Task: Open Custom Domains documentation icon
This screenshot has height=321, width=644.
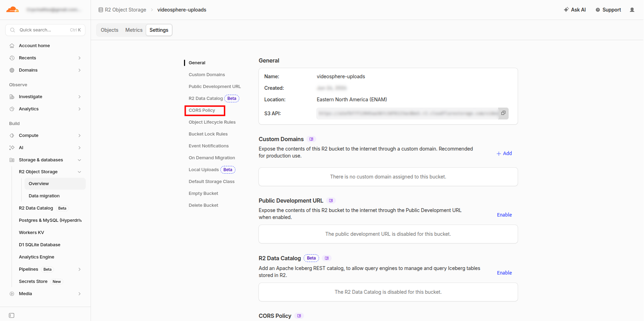Action: 311,139
